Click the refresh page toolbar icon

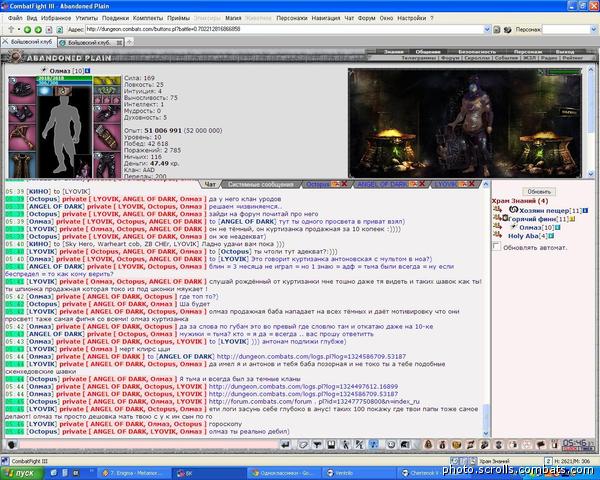click(x=60, y=29)
